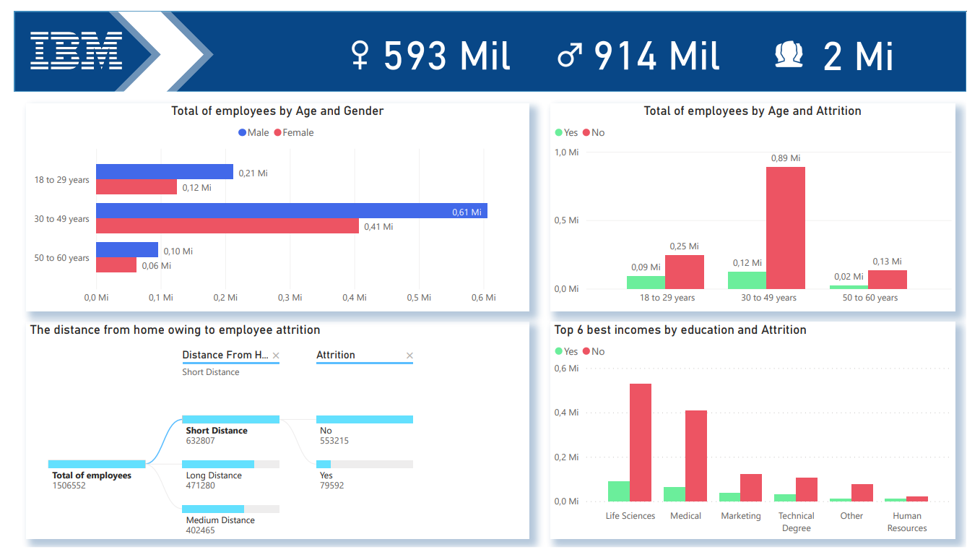Screen dimensions: 980x560
Task: Expand the Long Distance node in decomposition tree
Action: point(230,465)
